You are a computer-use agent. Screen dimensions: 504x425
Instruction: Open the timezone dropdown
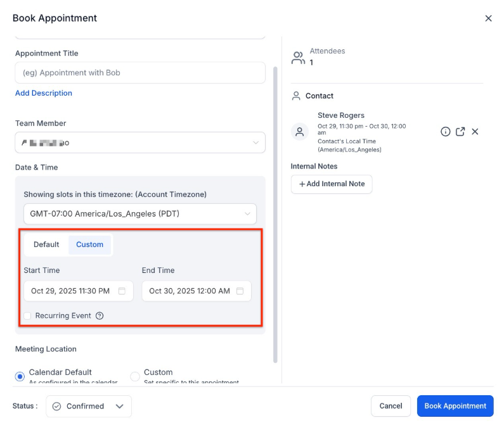point(140,213)
